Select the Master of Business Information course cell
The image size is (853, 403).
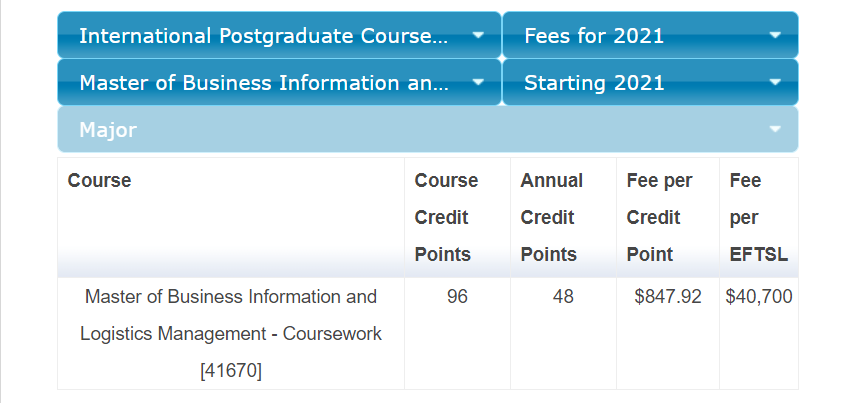(231, 333)
